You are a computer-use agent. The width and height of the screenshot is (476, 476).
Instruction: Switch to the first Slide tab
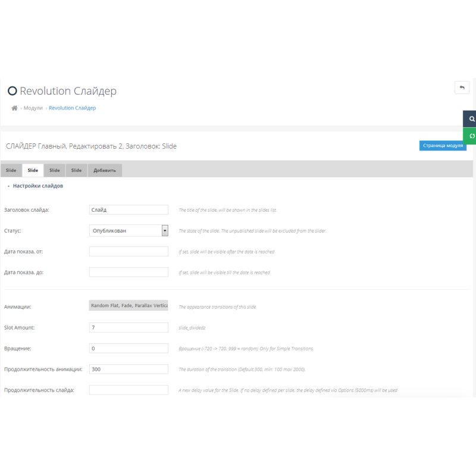coord(11,170)
